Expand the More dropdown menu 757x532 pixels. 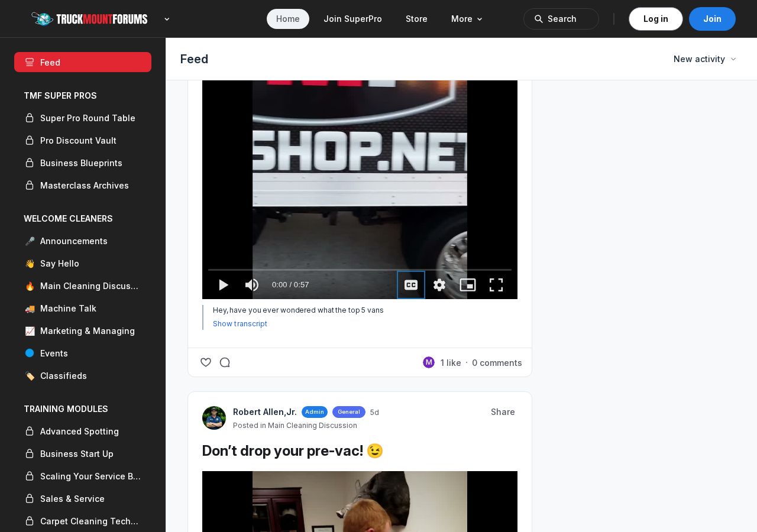[467, 19]
